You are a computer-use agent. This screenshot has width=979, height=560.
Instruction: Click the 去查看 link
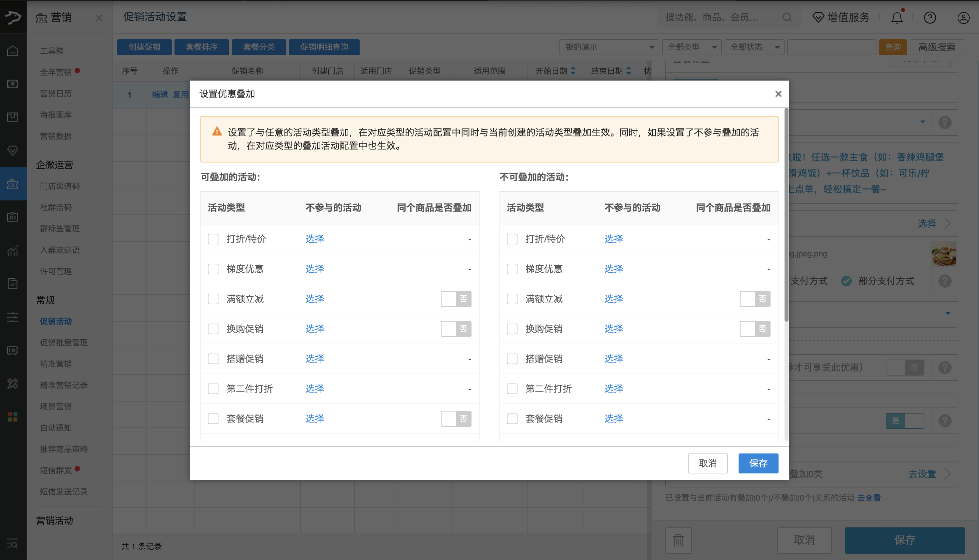click(868, 498)
